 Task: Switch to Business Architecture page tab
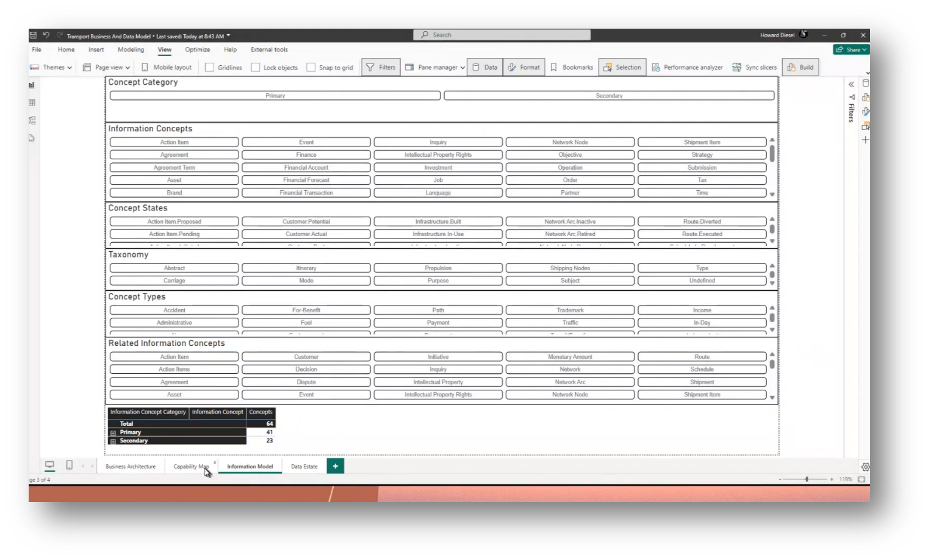(x=131, y=467)
